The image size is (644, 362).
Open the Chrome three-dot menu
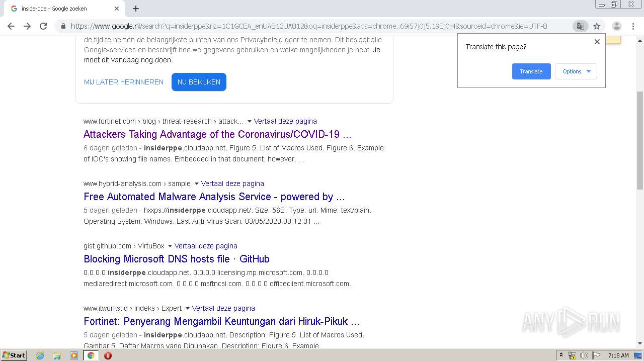pyautogui.click(x=633, y=26)
